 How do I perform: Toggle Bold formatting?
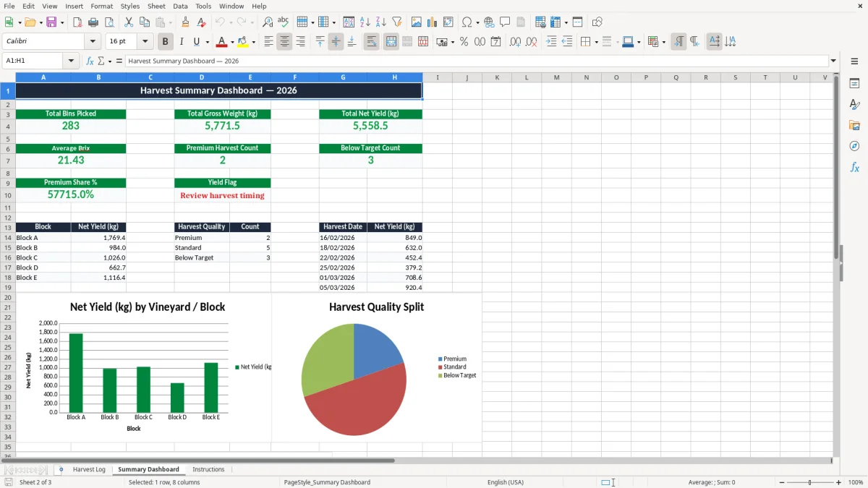[x=166, y=42]
